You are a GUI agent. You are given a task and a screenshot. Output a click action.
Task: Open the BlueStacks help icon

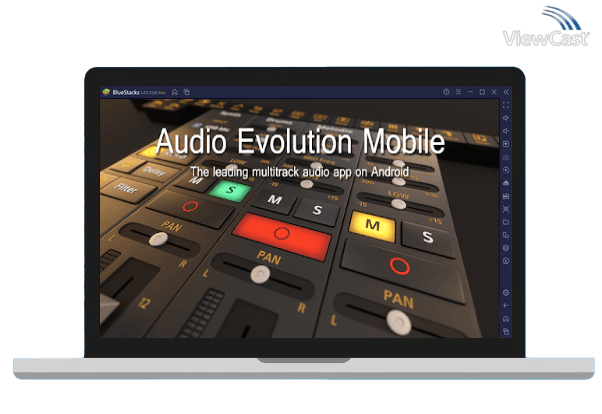coord(446,92)
